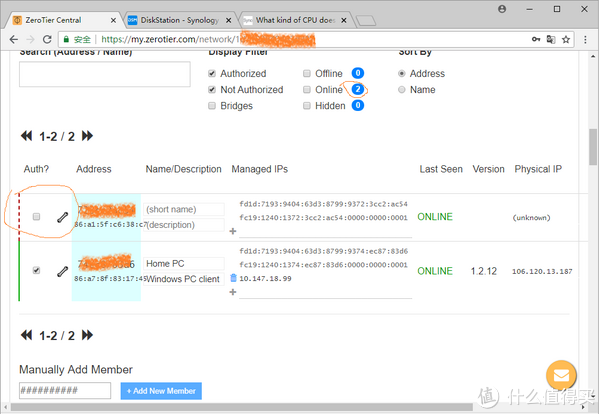Screen dimensions: 600x414
Task: Switch to DiskStation Synology tab
Action: coord(180,20)
